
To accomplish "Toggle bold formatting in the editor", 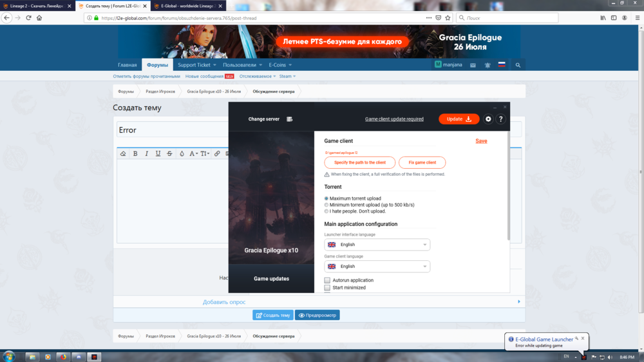I will pyautogui.click(x=135, y=154).
